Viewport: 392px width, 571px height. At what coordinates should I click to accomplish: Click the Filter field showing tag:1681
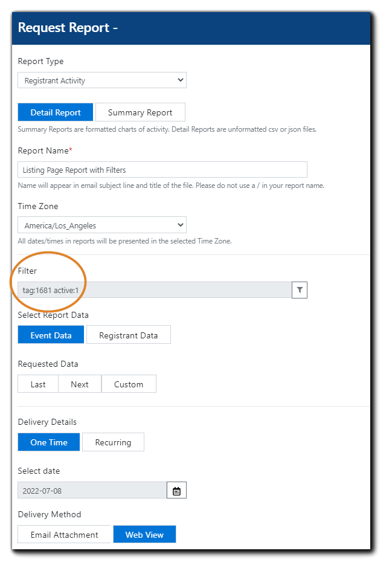(x=155, y=290)
